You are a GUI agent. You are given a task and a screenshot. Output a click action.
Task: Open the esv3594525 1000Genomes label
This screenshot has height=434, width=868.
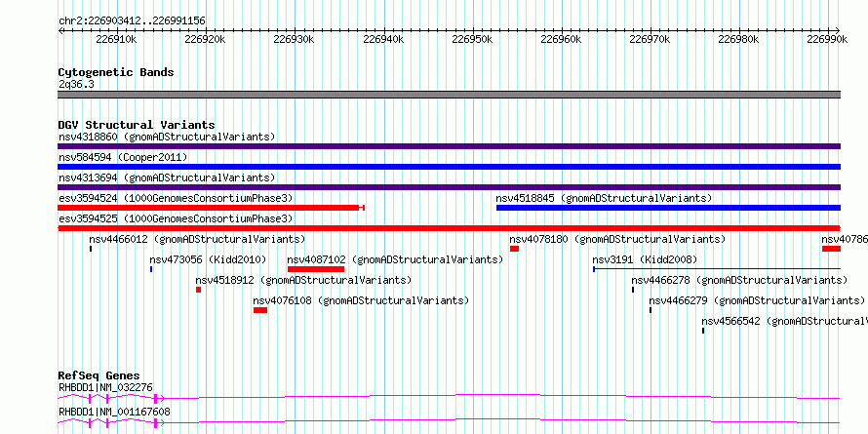coord(176,218)
